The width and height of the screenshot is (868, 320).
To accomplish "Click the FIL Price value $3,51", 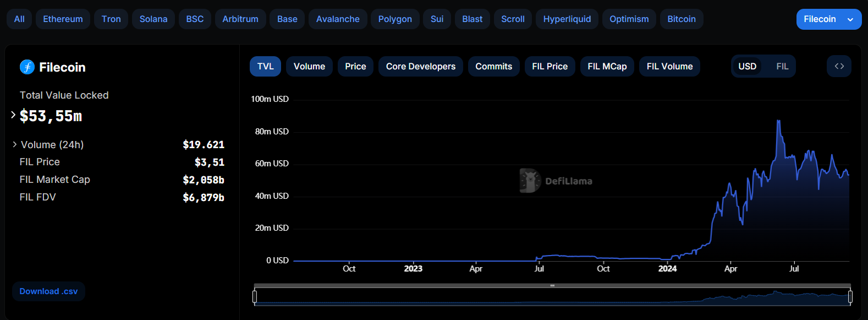I will pyautogui.click(x=209, y=162).
